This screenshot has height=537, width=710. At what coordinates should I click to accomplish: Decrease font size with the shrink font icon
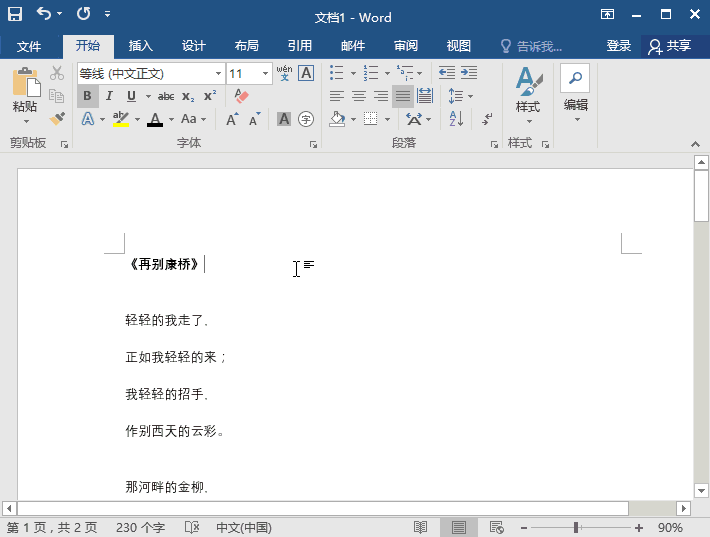(x=254, y=119)
